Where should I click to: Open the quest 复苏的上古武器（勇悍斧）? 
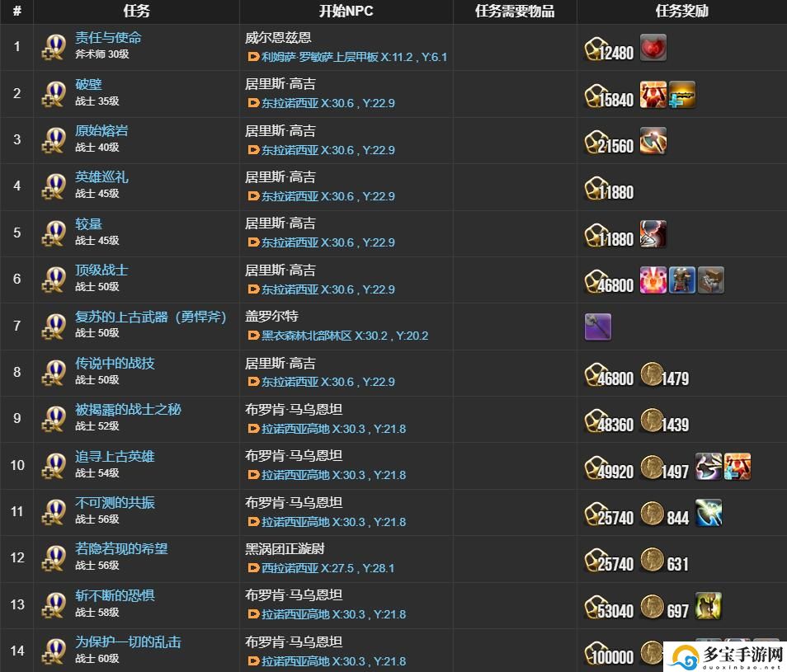coord(151,317)
